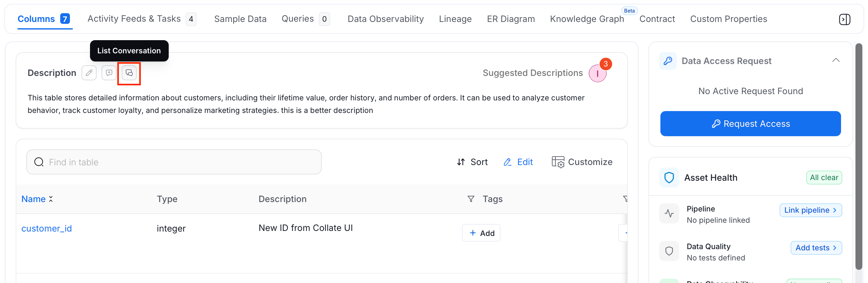Collapse the Data Access Request section

[836, 60]
